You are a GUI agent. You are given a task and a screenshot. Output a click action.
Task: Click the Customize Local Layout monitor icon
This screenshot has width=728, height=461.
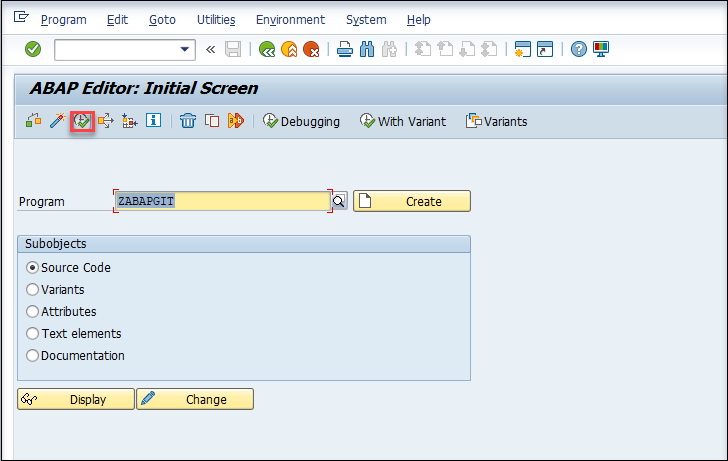(x=601, y=49)
